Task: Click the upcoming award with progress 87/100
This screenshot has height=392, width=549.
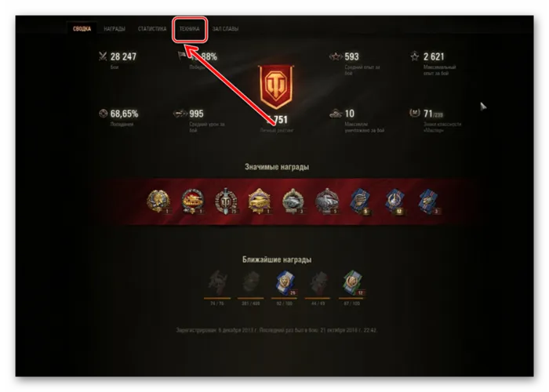Action: (x=352, y=283)
